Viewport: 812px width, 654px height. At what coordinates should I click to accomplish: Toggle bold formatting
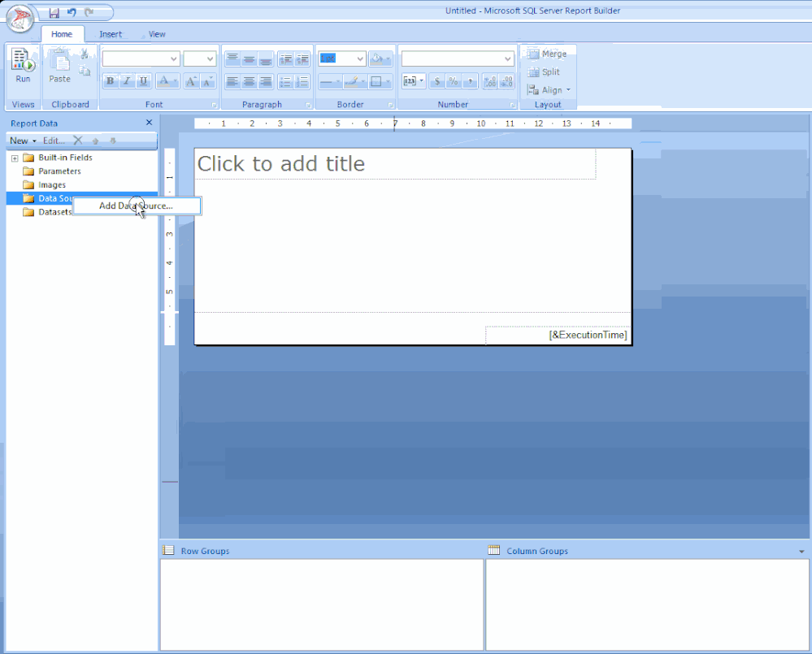[x=111, y=81]
